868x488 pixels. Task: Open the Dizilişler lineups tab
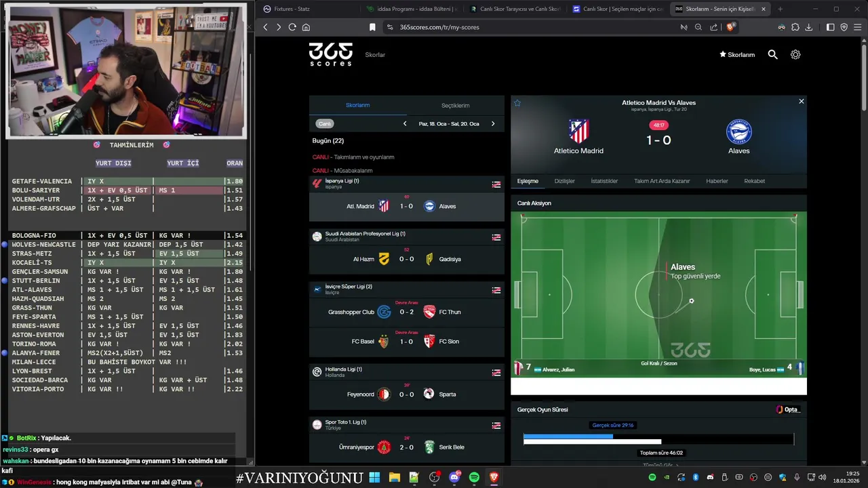point(565,181)
